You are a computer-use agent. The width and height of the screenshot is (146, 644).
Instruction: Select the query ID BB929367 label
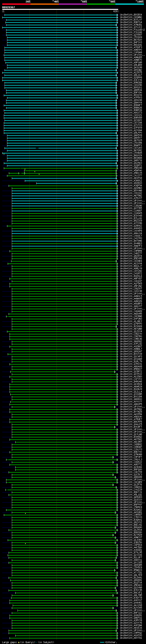[8, 7]
